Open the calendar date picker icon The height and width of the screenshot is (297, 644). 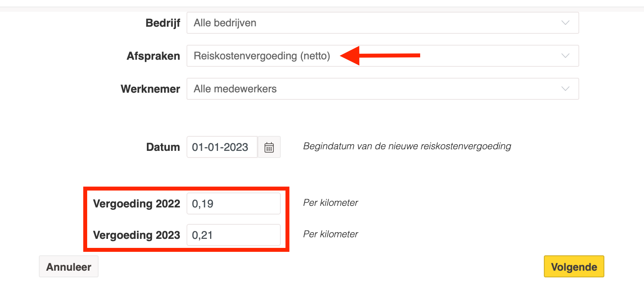pos(269,147)
